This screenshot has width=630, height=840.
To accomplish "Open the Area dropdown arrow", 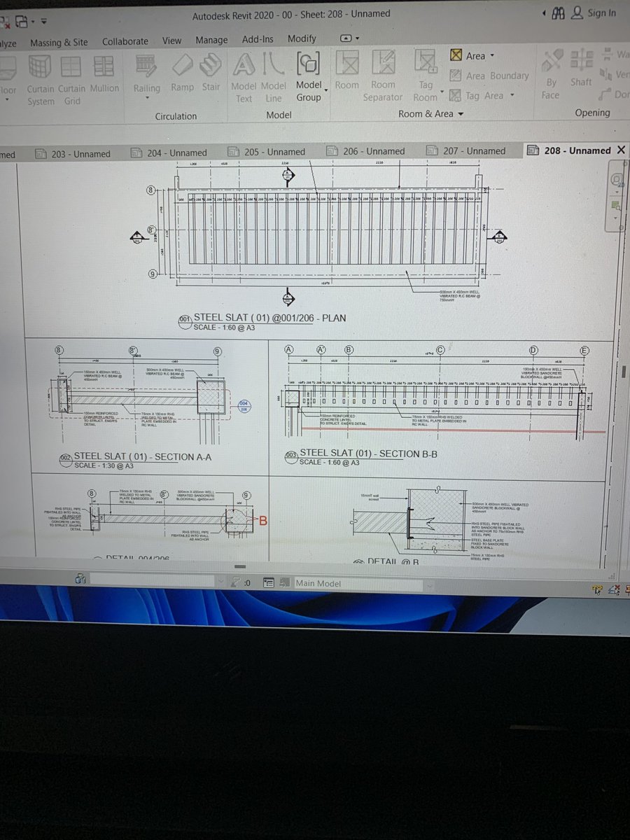I will tap(492, 56).
